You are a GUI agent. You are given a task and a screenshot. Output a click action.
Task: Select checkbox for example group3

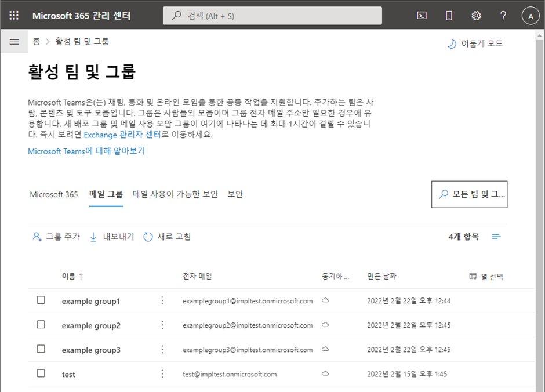point(41,349)
